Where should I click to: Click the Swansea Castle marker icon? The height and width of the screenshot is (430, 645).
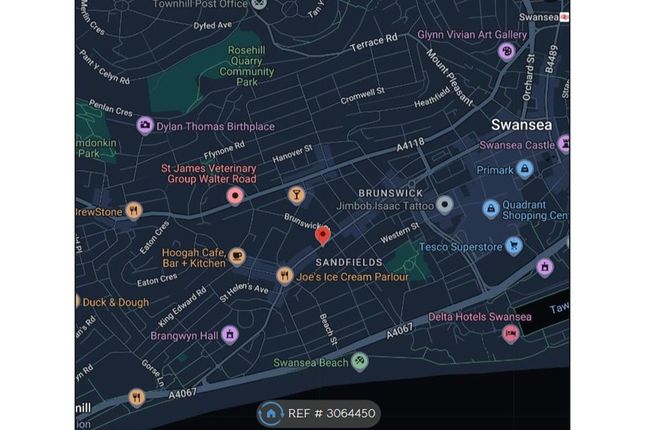pos(564,144)
